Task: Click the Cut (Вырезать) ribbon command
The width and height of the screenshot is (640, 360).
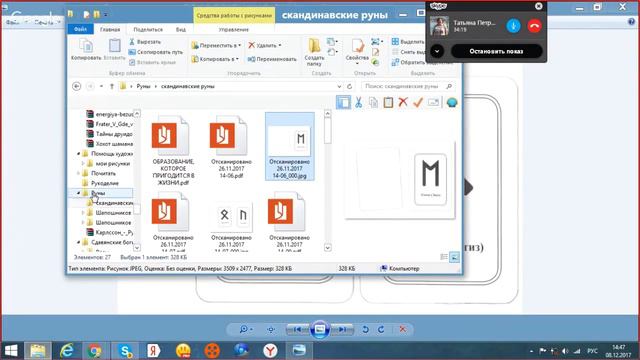Action: click(x=145, y=42)
